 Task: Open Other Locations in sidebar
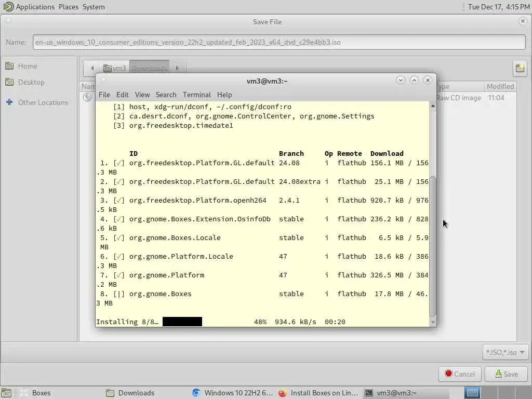pyautogui.click(x=43, y=102)
